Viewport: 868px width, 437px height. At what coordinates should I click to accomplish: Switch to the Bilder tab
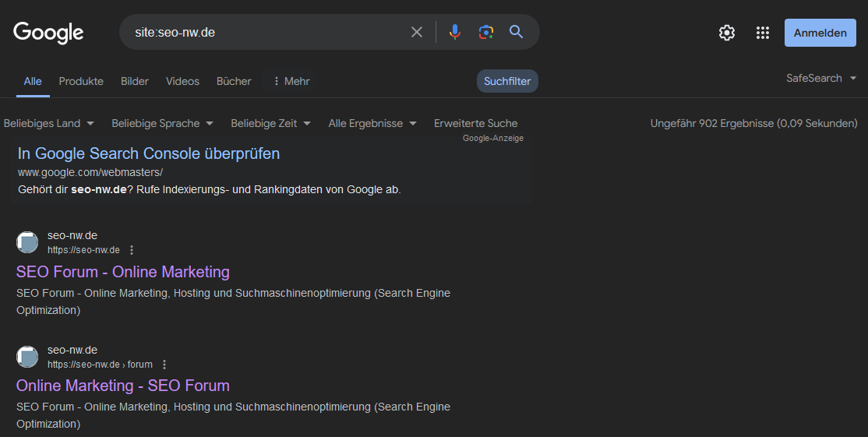[135, 81]
